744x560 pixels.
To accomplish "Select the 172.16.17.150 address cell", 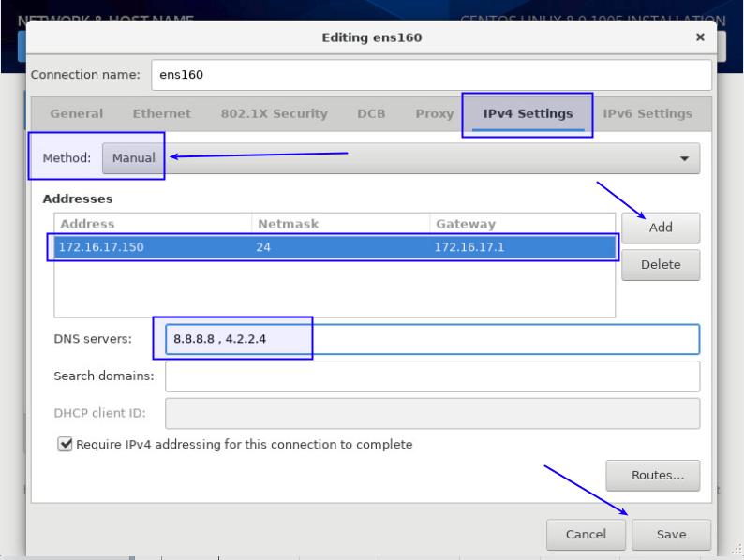I will point(102,247).
